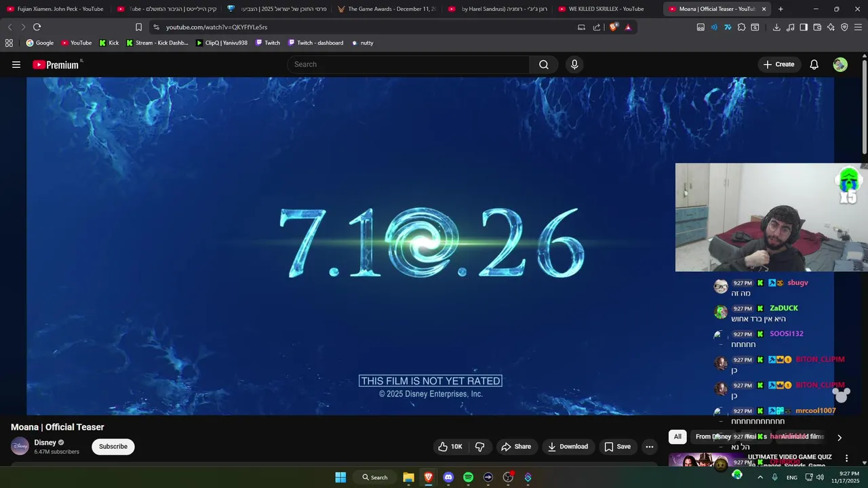Save the video to a playlist
The image size is (868, 488).
point(617,447)
